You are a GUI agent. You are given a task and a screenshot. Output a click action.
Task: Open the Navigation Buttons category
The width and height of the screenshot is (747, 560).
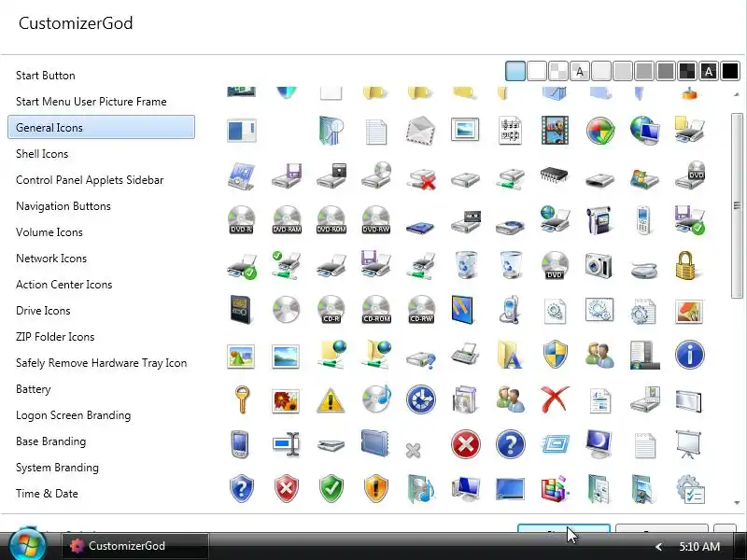click(x=63, y=206)
